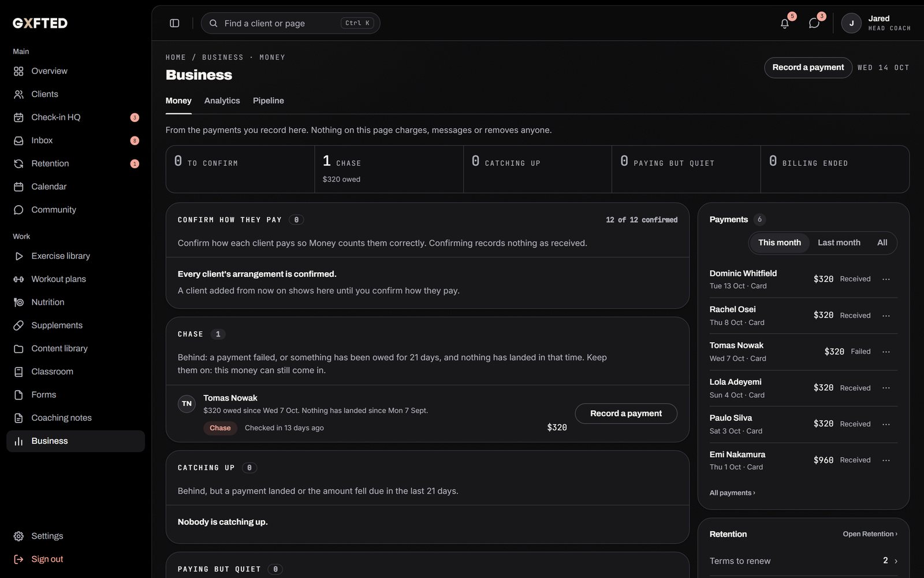The image size is (924, 578).
Task: Click the Clients people icon
Action: pyautogui.click(x=18, y=94)
